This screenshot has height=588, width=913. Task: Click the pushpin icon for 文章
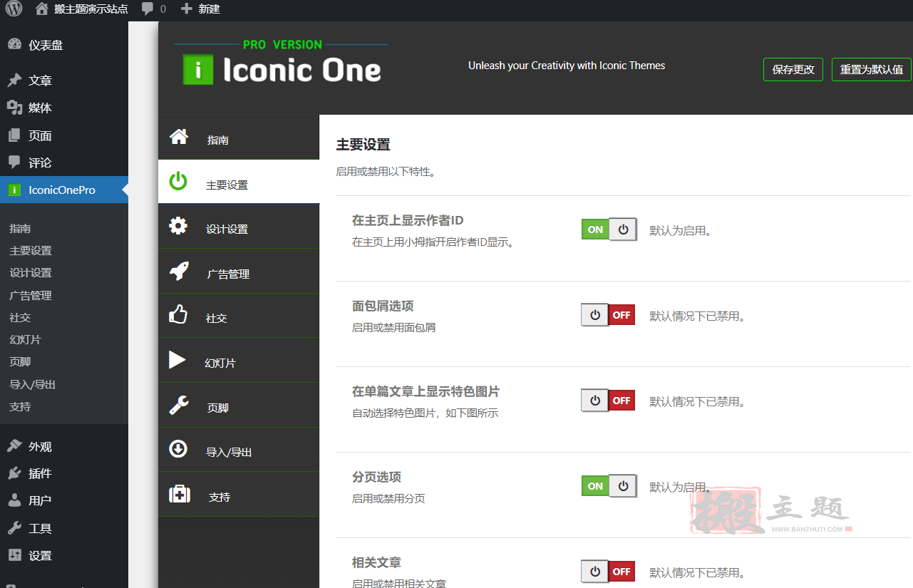14,81
